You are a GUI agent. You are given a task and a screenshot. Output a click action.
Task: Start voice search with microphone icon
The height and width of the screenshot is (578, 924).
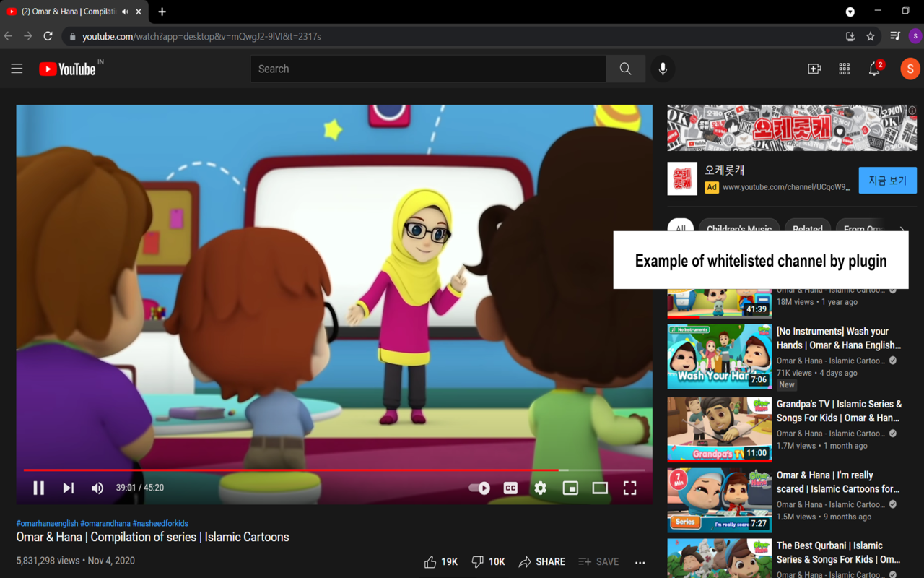(663, 69)
